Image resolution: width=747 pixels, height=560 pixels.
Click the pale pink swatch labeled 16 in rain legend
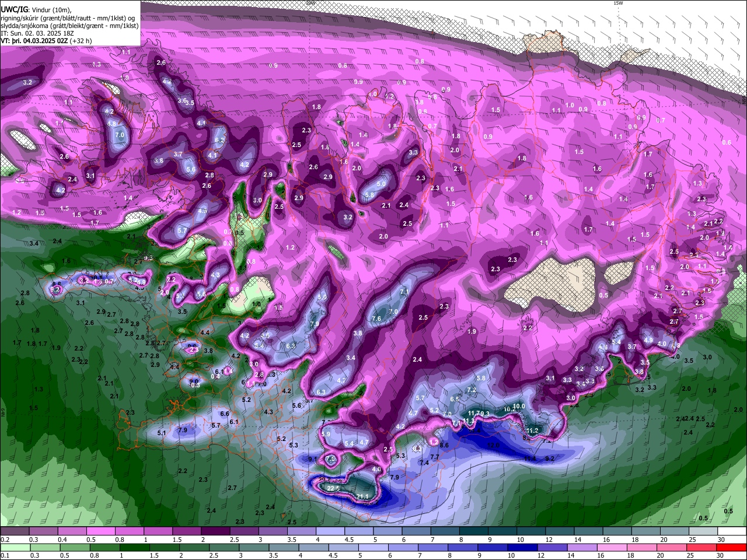[612, 547]
